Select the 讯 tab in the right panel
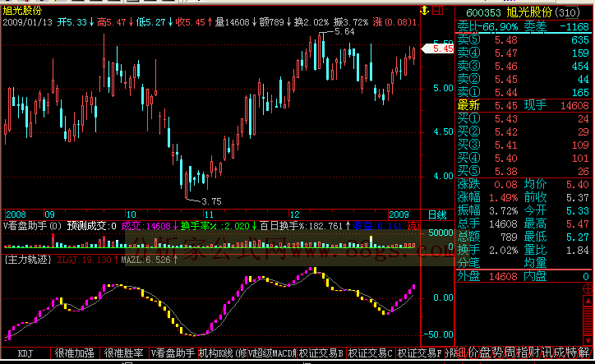Screen dimensions: 595x364 click(x=547, y=352)
